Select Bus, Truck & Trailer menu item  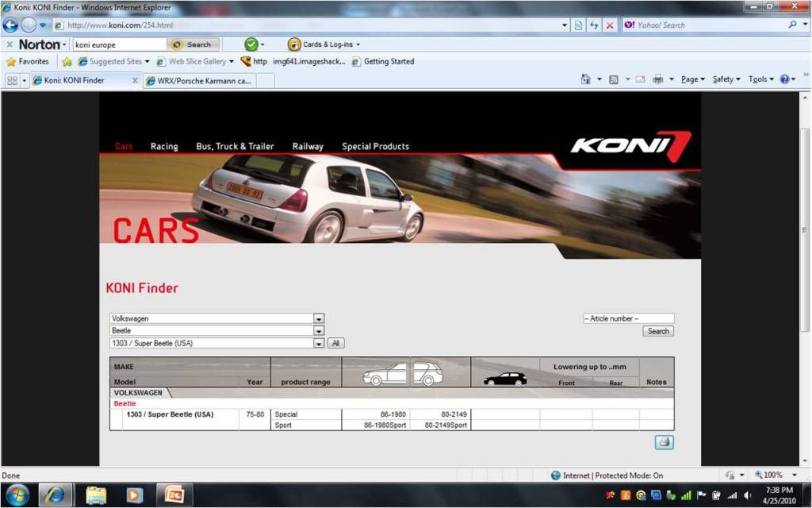tap(235, 147)
